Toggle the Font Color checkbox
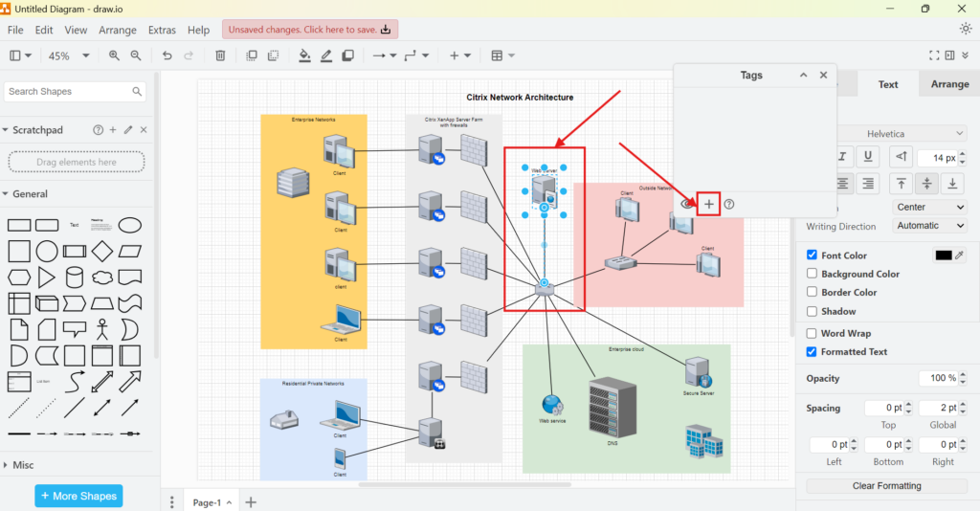This screenshot has width=980, height=511. (812, 255)
